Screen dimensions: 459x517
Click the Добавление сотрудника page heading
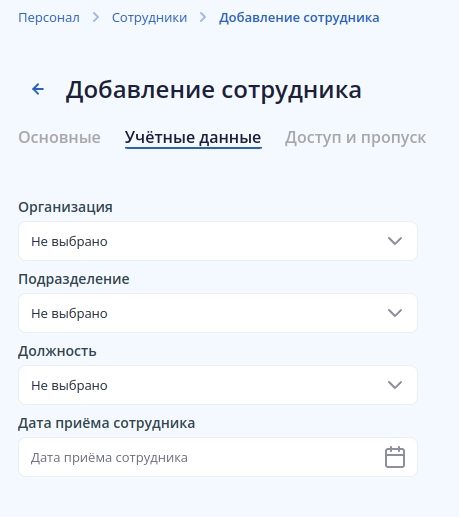click(214, 90)
